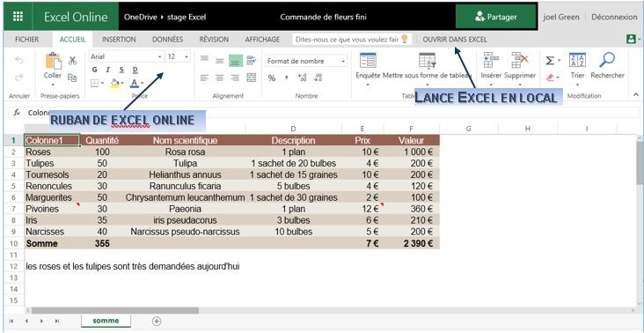Click the OneDrive breadcrumb link
This screenshot has height=333, width=644.
141,18
